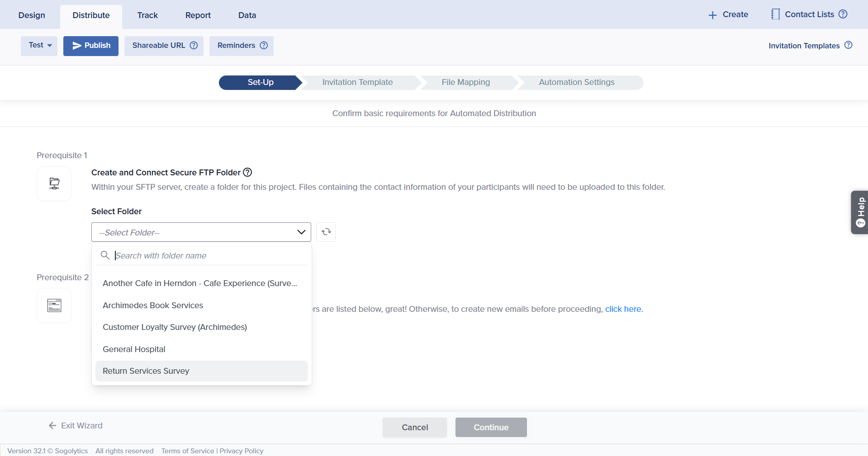Screen dimensions: 868x456
Task: Open the Report tab
Action: (198, 15)
